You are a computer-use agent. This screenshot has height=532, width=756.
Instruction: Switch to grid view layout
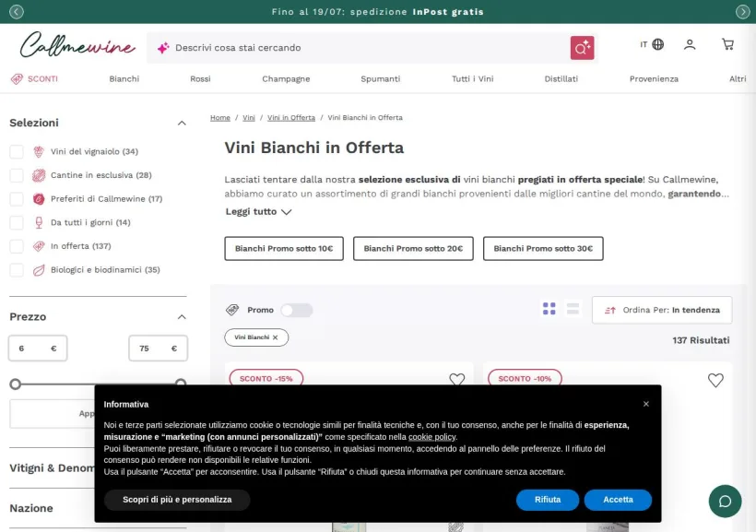[549, 309]
